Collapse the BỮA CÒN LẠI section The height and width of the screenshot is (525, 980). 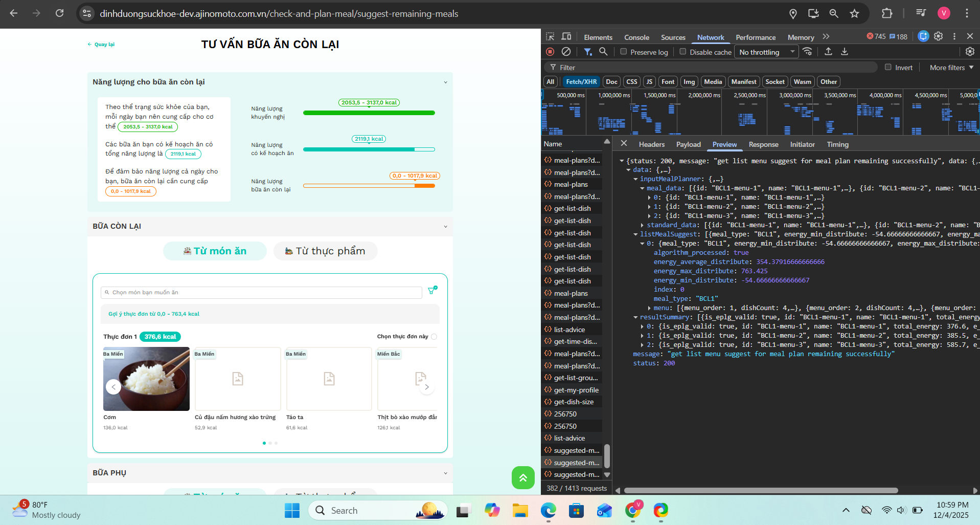click(445, 227)
